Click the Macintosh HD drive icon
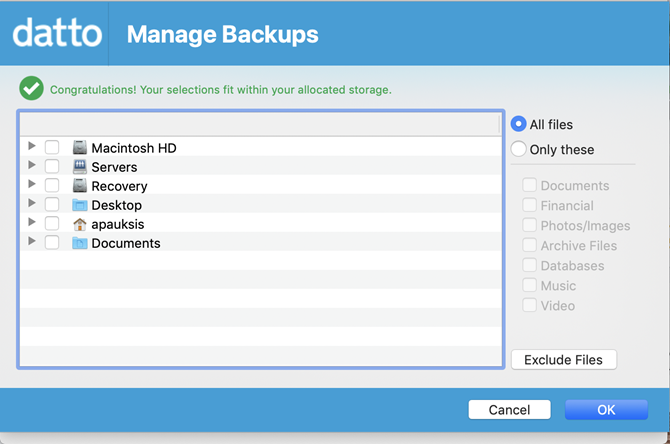Screen dimensions: 670x444 tap(80, 148)
